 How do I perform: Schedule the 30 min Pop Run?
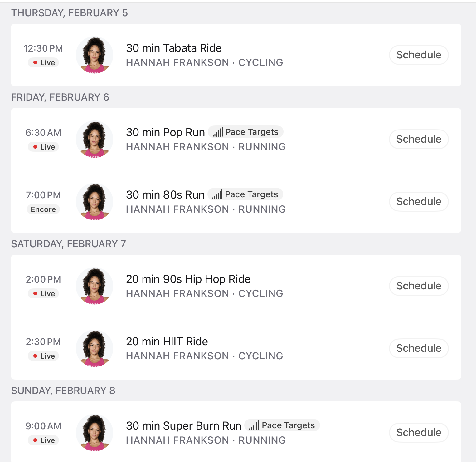click(x=419, y=139)
